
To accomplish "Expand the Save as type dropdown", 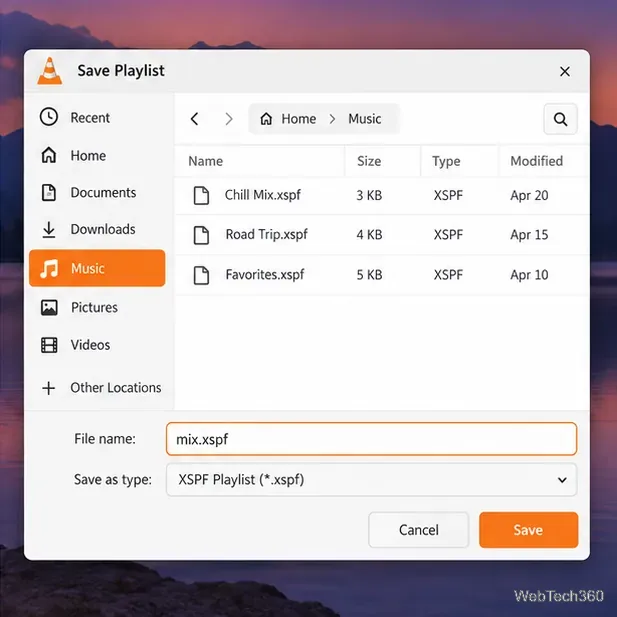I will point(371,480).
